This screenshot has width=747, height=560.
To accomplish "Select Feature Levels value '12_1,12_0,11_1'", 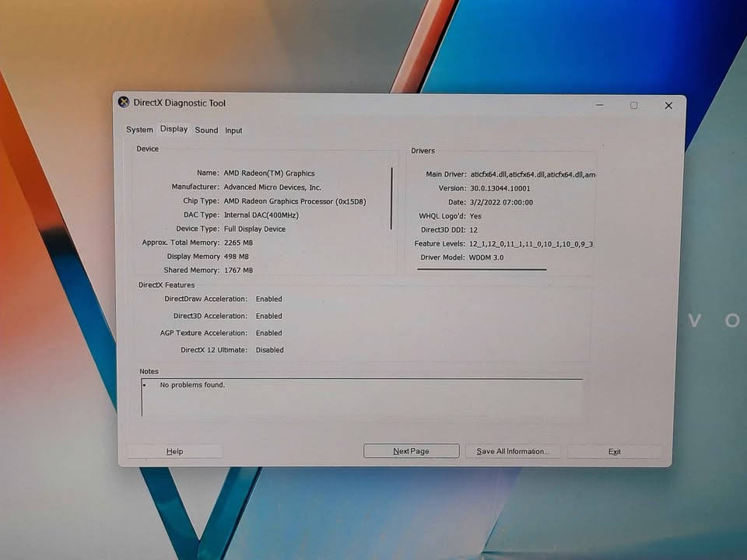I will click(x=496, y=243).
